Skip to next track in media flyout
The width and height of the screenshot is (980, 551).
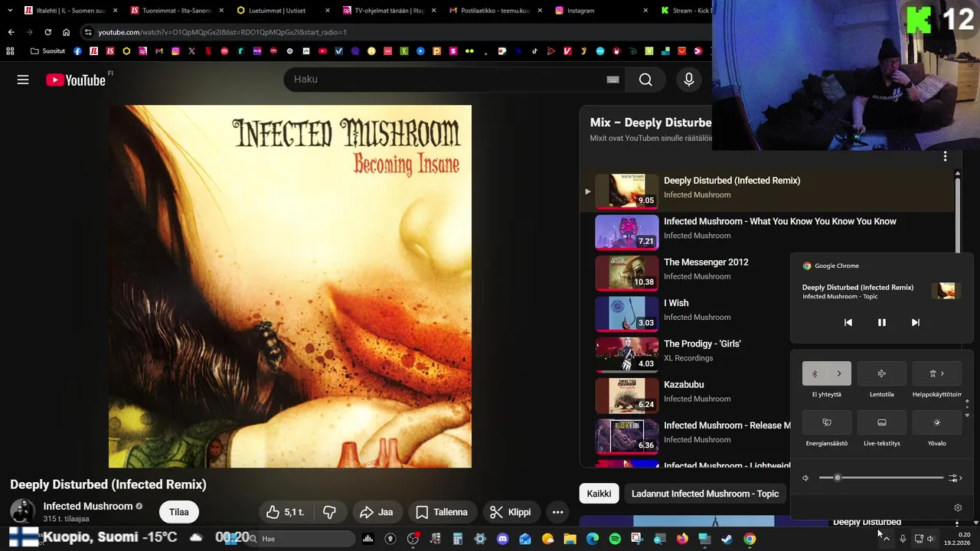click(916, 322)
